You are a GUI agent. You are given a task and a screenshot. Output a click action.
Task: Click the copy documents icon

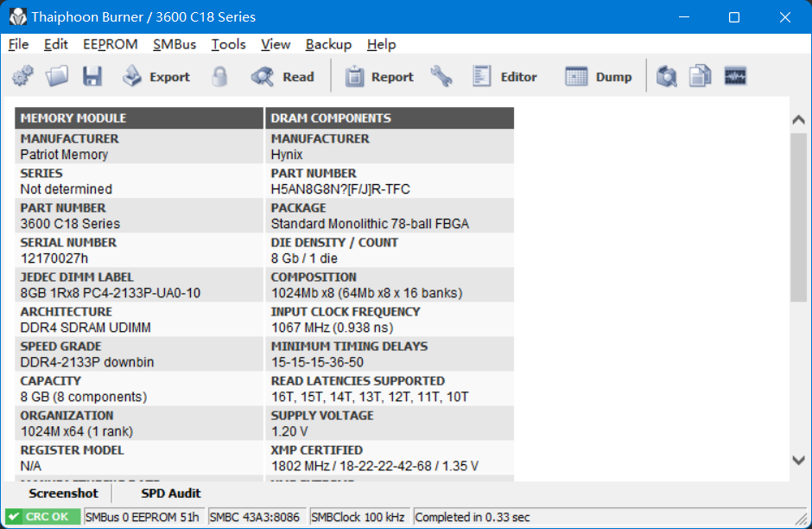tap(700, 77)
